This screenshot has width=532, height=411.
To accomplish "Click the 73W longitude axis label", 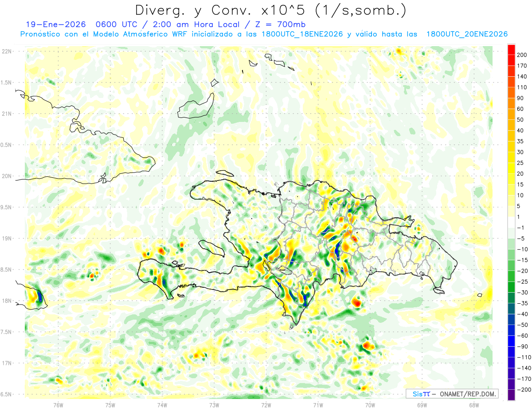I will pos(214,405).
